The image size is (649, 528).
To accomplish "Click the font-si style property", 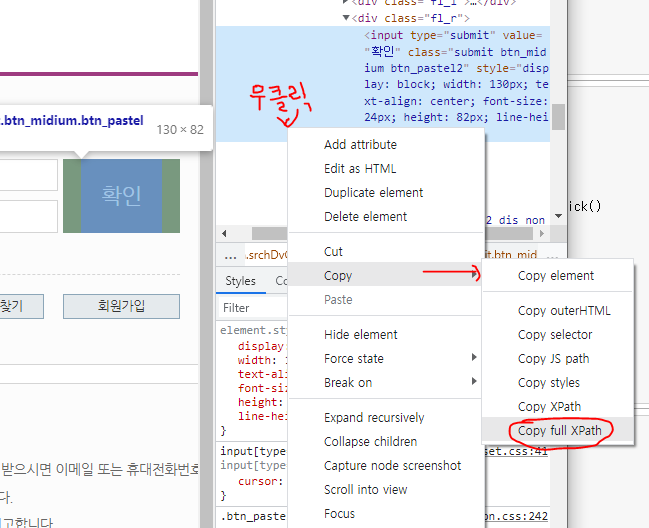I will [262, 388].
